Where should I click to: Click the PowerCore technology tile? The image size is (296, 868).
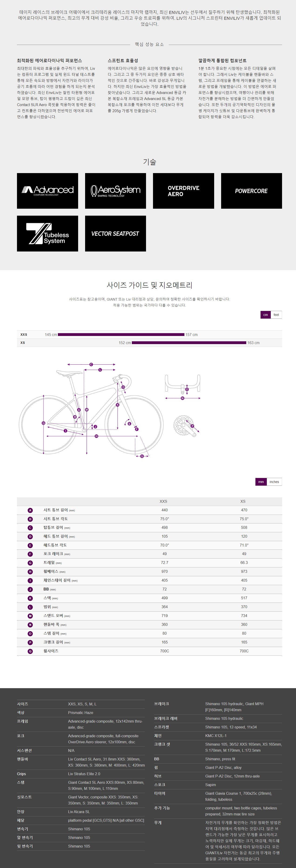point(252,191)
